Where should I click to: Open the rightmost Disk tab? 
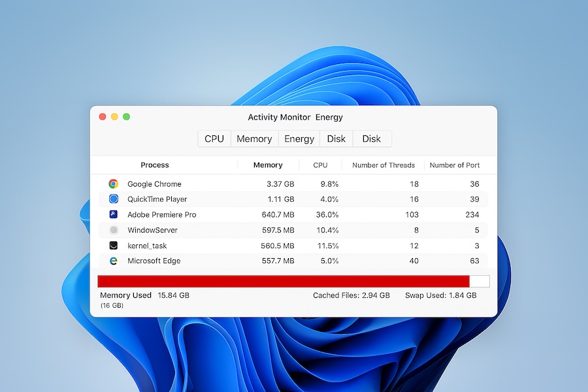[x=371, y=139]
